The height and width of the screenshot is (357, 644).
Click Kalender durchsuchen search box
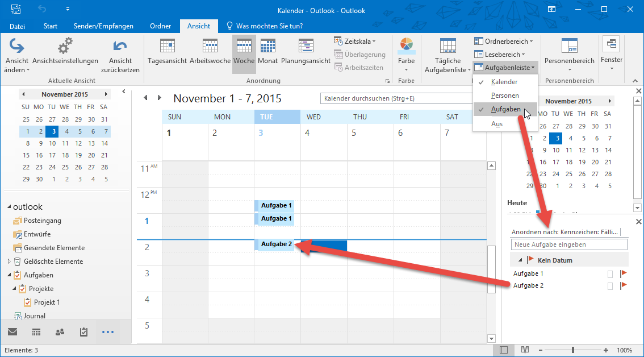398,99
